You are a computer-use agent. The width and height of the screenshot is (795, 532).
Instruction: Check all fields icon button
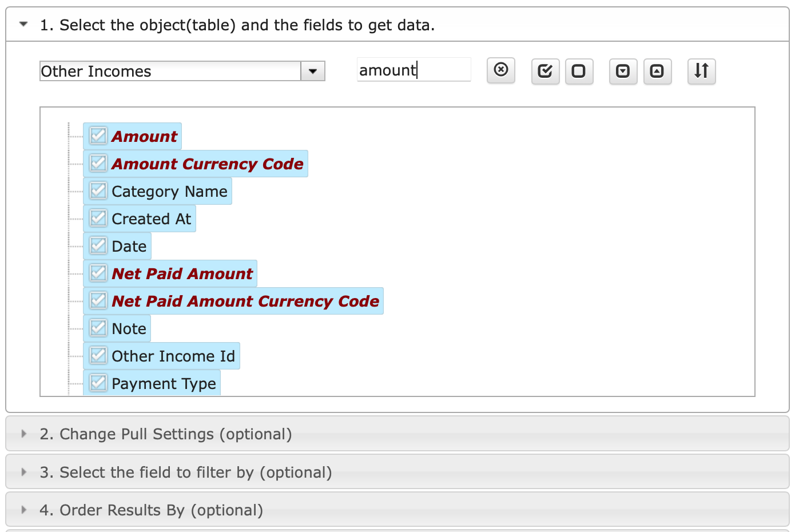(545, 71)
